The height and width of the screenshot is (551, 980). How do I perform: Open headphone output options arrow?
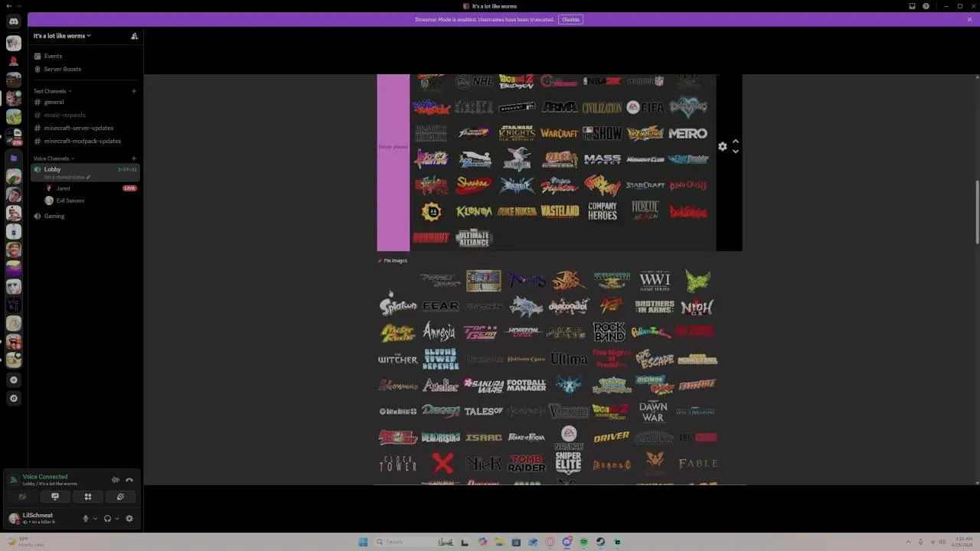116,518
